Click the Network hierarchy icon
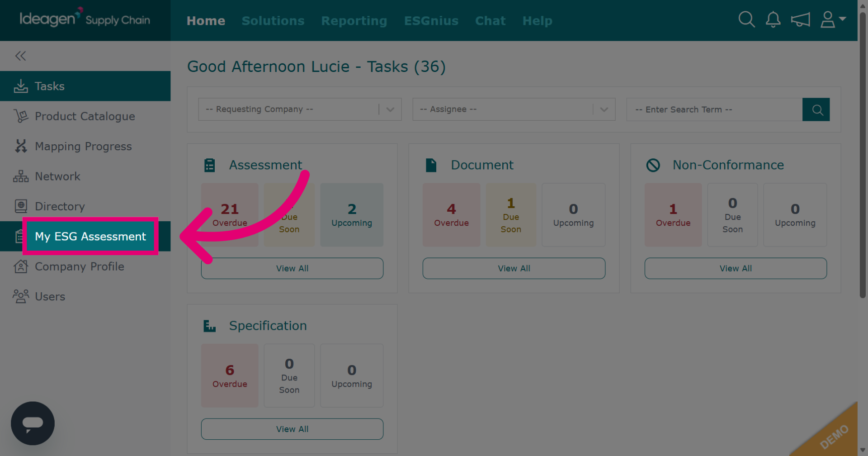The height and width of the screenshot is (456, 868). [21, 176]
